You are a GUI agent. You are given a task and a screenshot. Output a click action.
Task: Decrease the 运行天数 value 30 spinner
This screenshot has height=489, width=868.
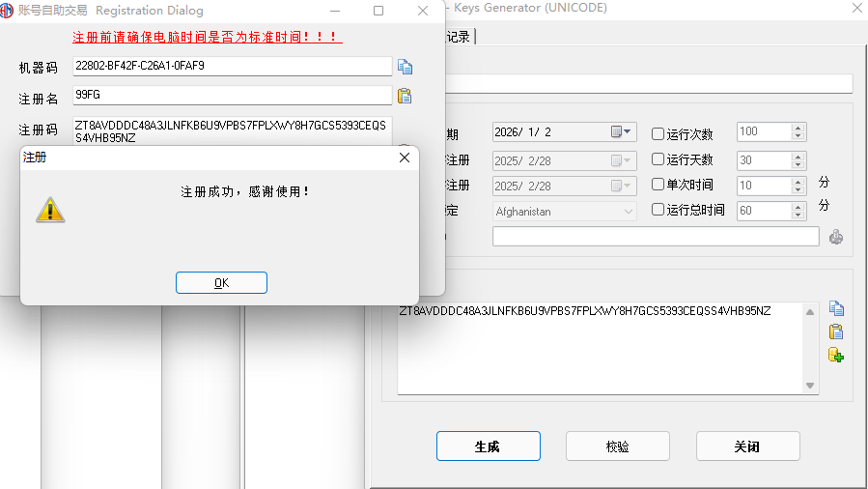798,164
